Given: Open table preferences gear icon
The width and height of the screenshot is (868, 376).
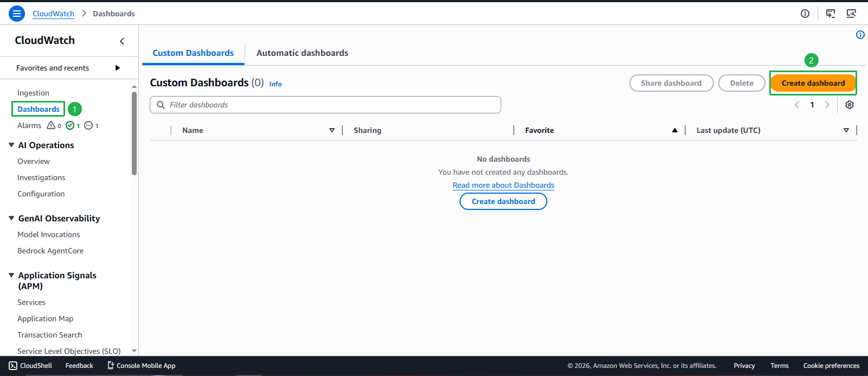Looking at the screenshot, I should (850, 105).
